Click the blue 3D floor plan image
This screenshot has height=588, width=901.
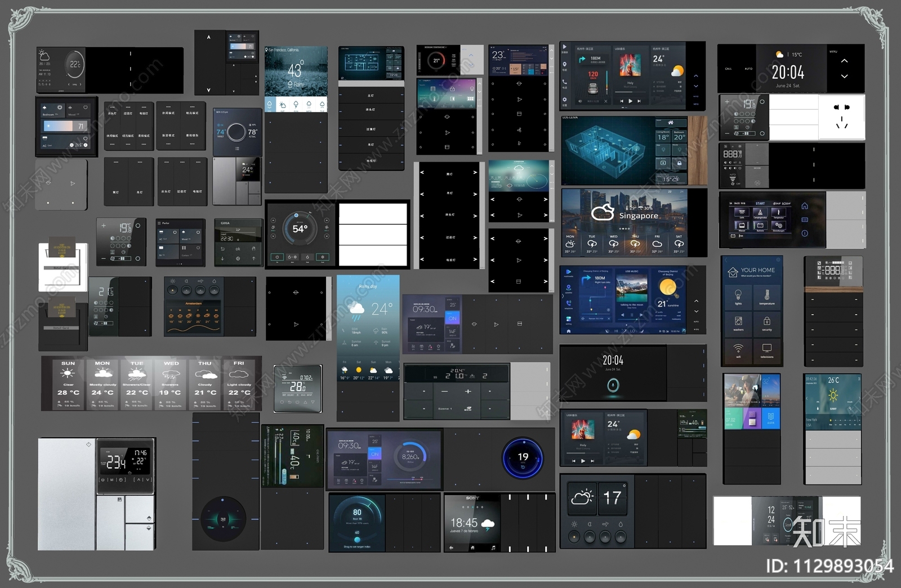click(605, 152)
